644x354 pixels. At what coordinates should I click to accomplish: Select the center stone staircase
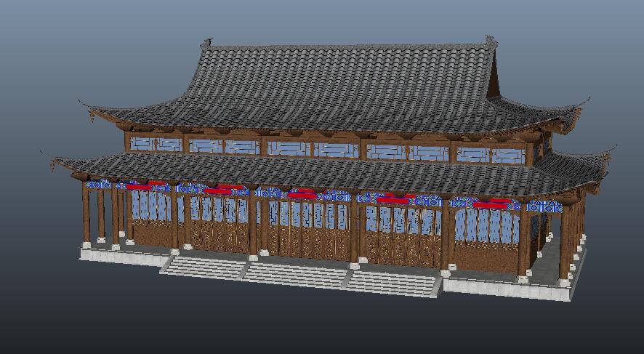click(x=294, y=273)
